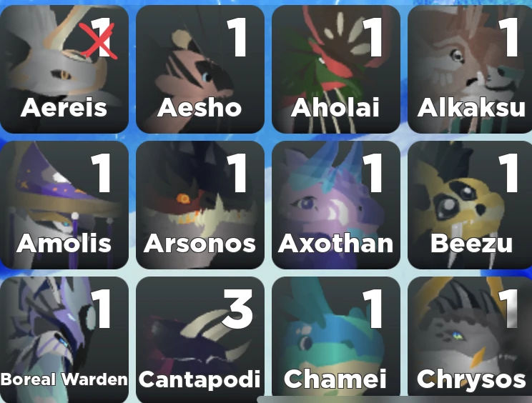532x403 pixels.
Task: Select the Chamei creature icon
Action: click(336, 339)
